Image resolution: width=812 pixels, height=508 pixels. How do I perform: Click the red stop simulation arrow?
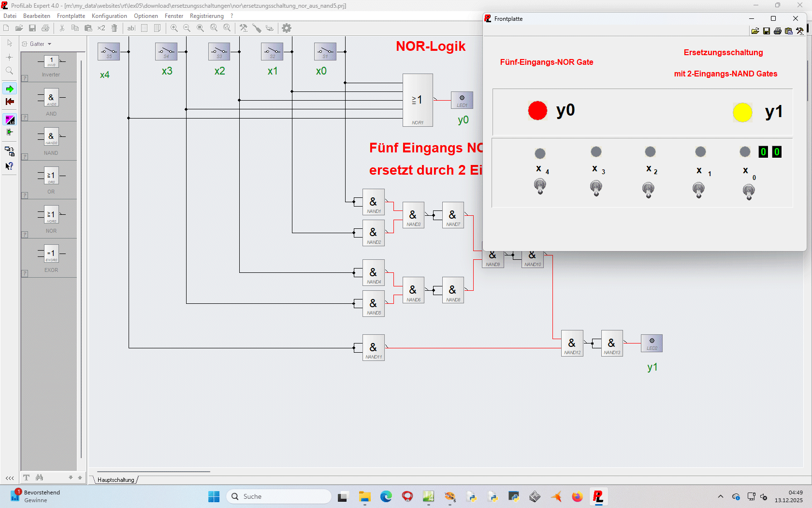coord(10,102)
